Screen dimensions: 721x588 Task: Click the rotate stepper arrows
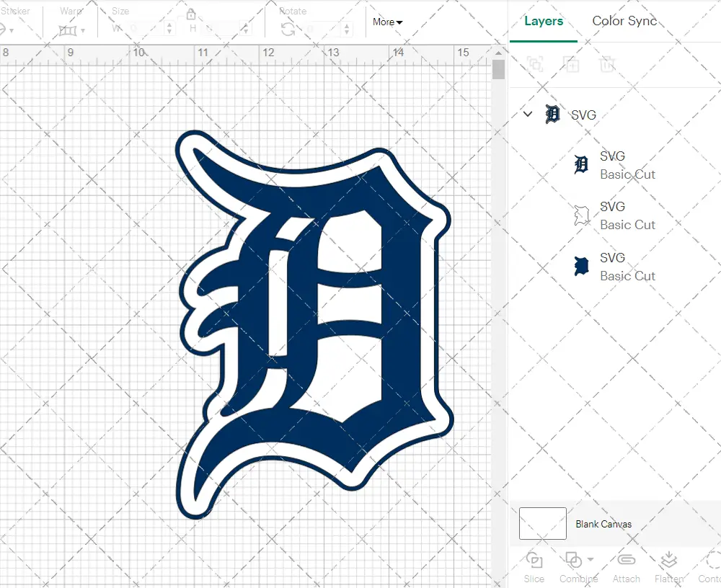[347, 29]
